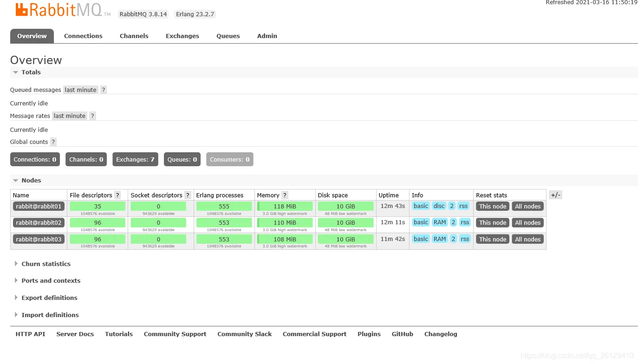Open the Exchanges tab

tap(182, 36)
